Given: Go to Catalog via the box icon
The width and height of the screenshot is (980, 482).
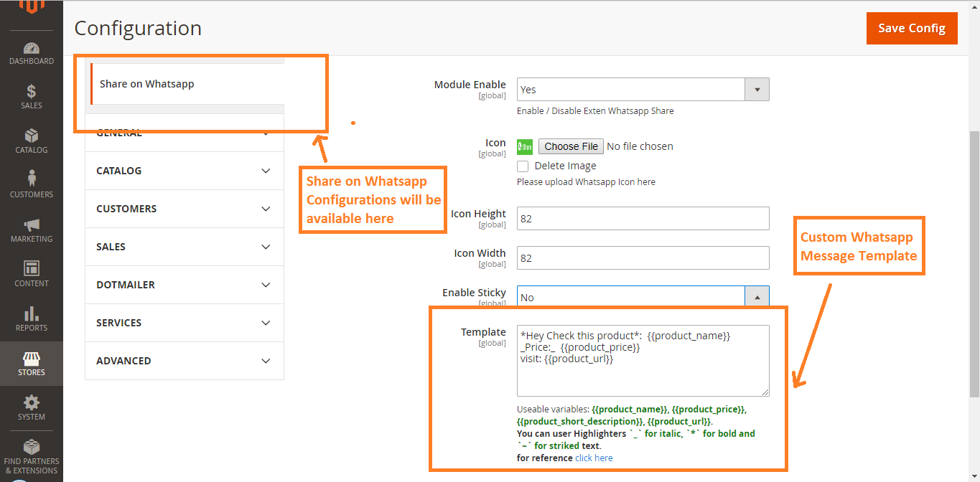Looking at the screenshot, I should click(32, 136).
